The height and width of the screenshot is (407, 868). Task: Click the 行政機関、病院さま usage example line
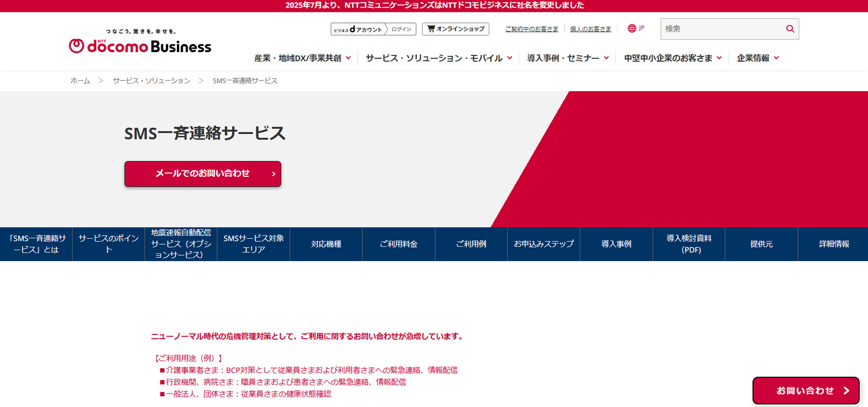click(x=282, y=382)
